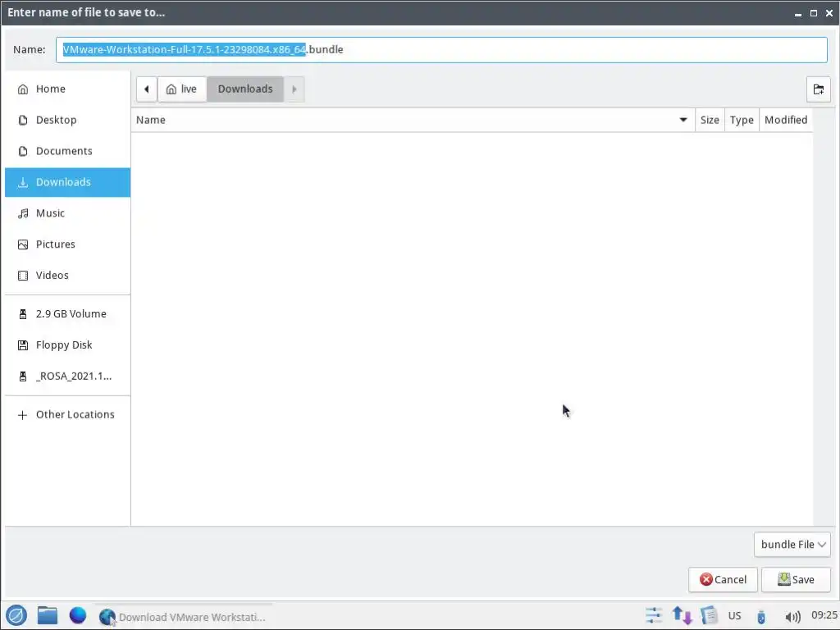Image resolution: width=840 pixels, height=630 pixels.
Task: Go back with the left path arrow
Action: click(146, 89)
